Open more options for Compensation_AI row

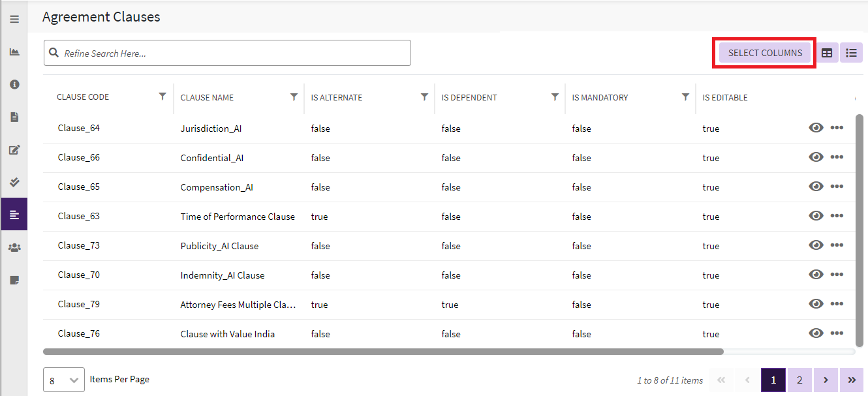pos(837,187)
